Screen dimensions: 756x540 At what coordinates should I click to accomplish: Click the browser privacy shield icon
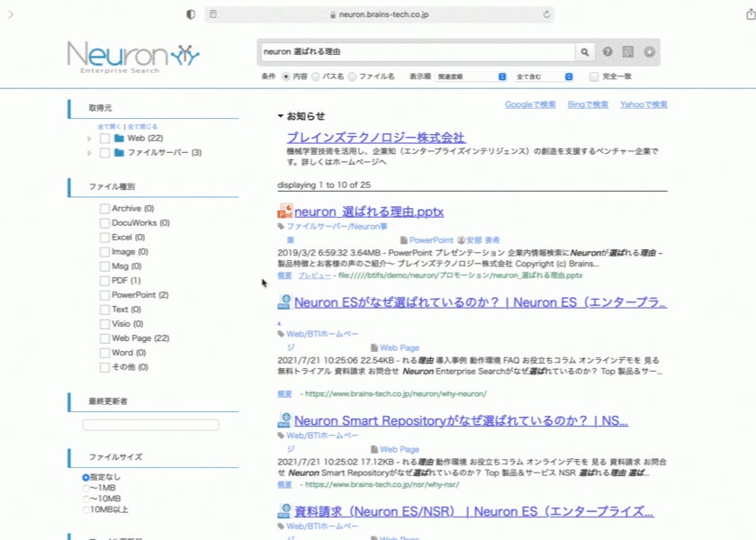pyautogui.click(x=191, y=14)
